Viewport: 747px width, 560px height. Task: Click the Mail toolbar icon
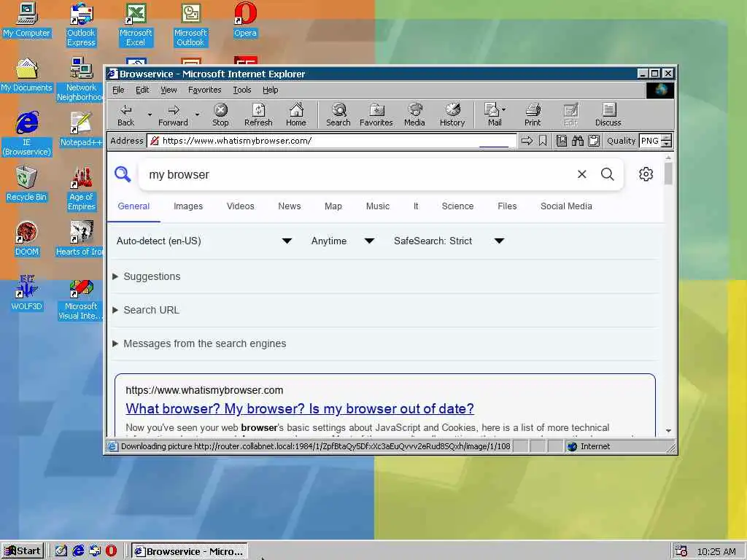coord(492,115)
